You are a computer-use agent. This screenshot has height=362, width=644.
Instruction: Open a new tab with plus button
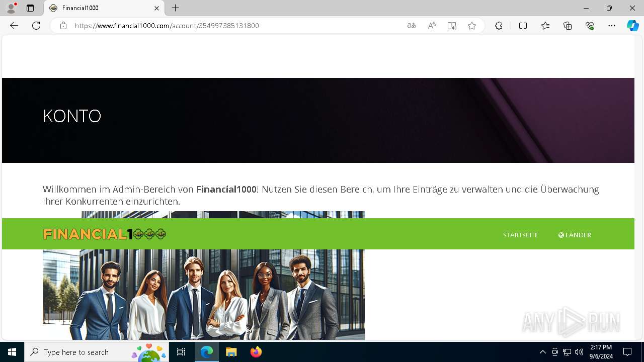click(175, 8)
